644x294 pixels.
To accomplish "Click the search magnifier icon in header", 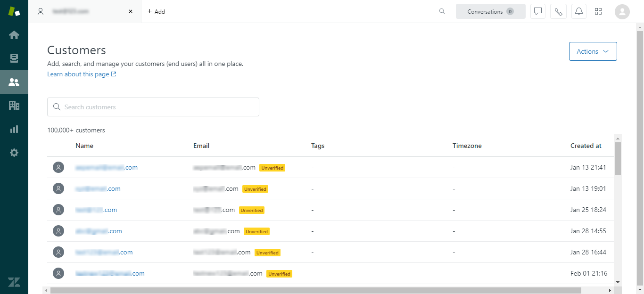I will 442,12.
